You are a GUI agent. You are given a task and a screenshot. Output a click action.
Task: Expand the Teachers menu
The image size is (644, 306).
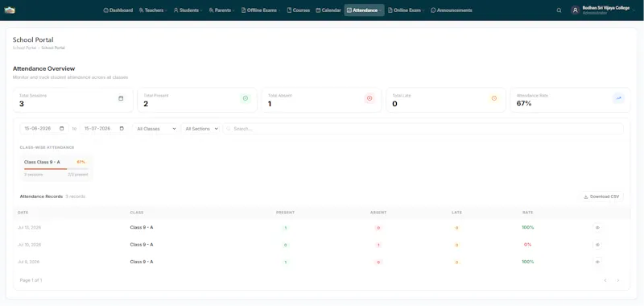(x=152, y=10)
